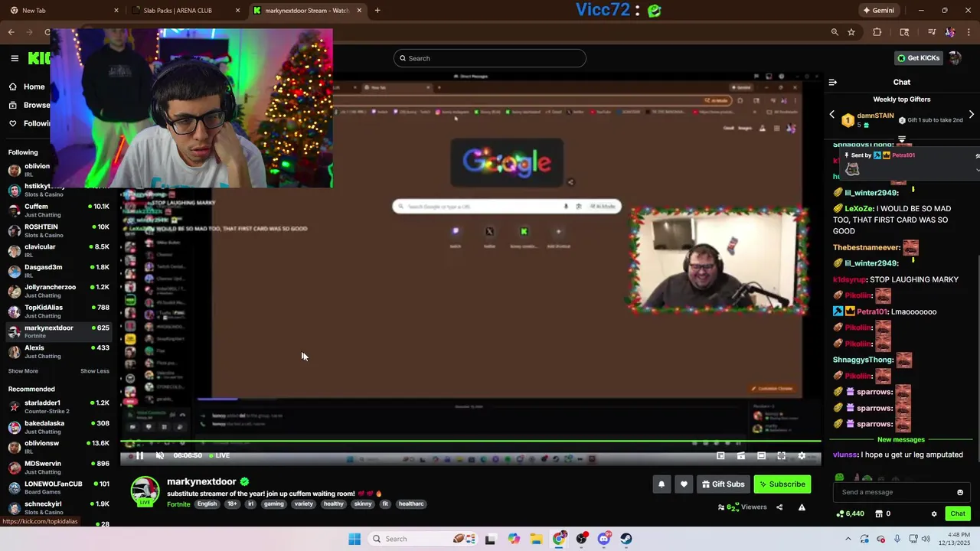Click the gaming tag chip
980x551 pixels.
click(x=274, y=504)
